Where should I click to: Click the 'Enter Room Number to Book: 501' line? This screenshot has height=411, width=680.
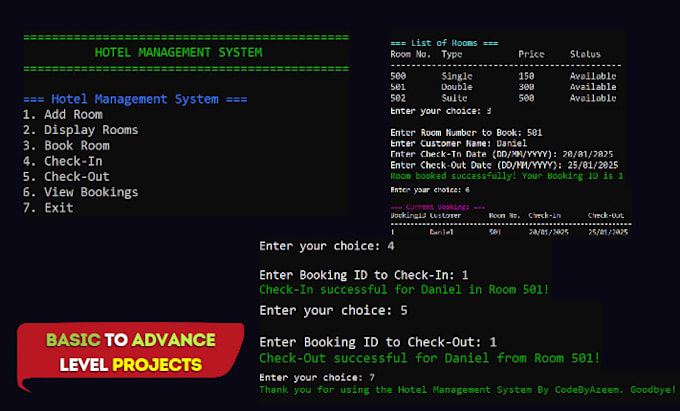(466, 132)
